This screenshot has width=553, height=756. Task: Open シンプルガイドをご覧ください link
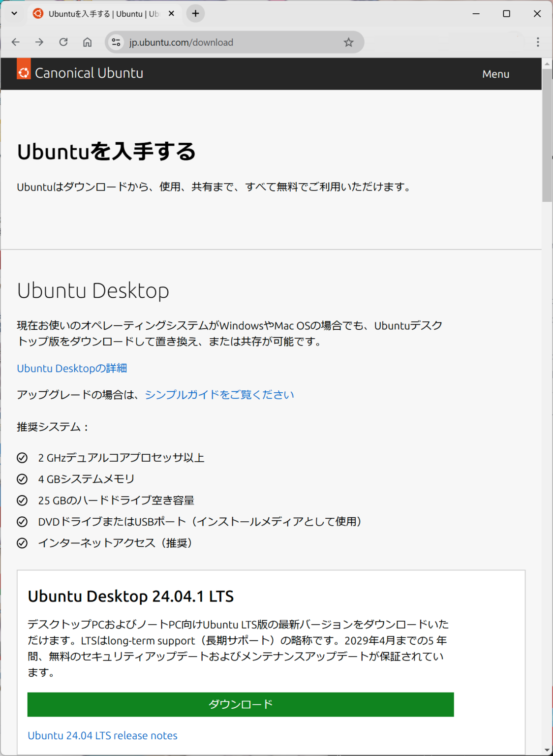(x=219, y=394)
